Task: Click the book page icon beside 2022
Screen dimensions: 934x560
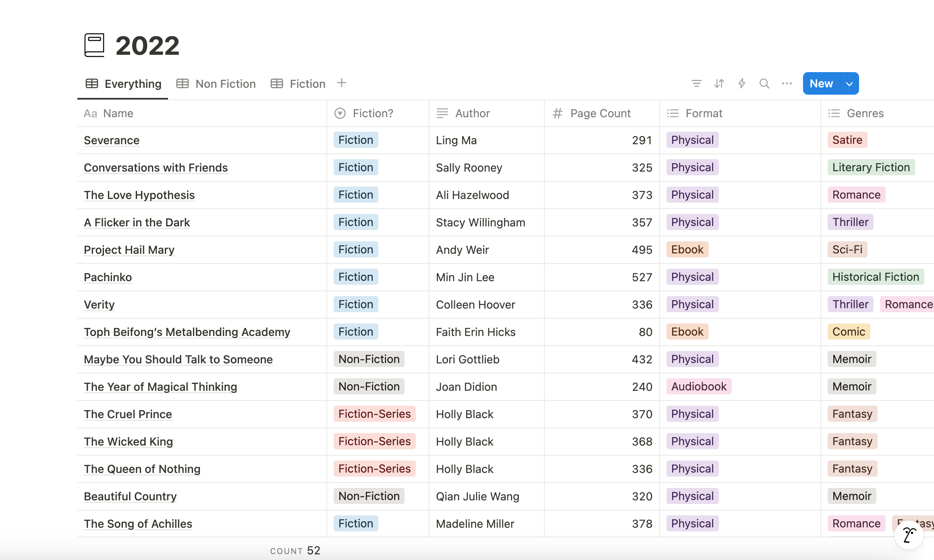Action: tap(94, 45)
